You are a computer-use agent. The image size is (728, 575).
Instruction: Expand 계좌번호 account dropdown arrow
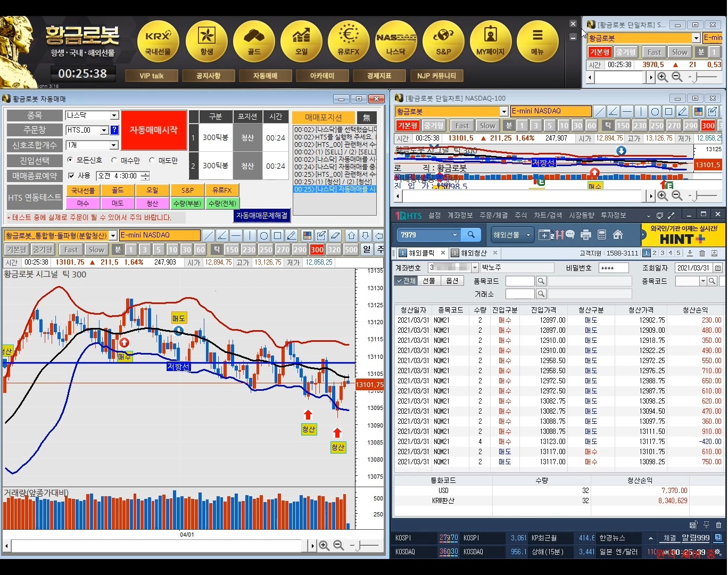click(x=475, y=268)
